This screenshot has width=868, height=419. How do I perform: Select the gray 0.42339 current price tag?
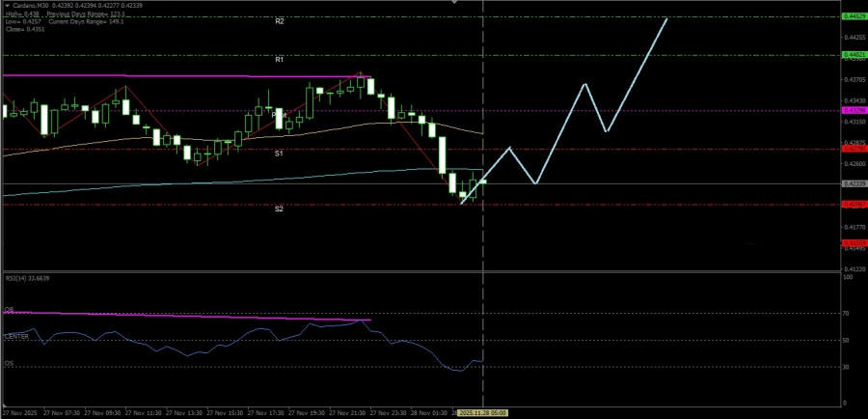(x=854, y=183)
